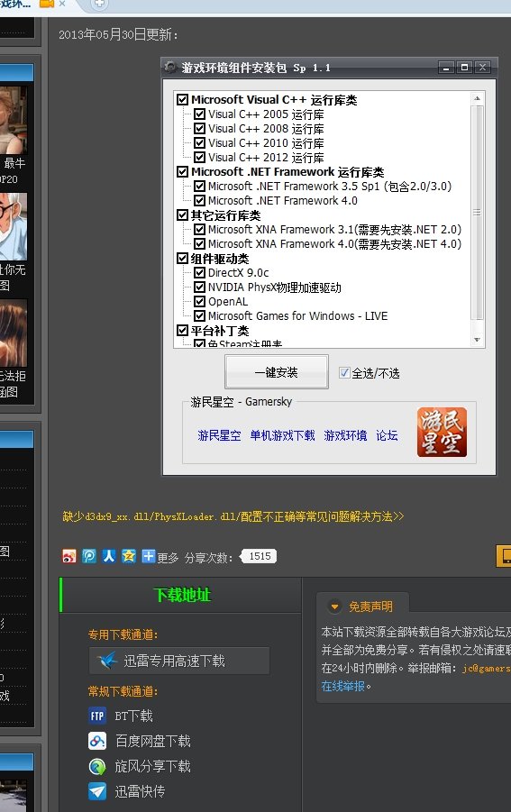Image resolution: width=511 pixels, height=812 pixels.
Task: Click the 更多 share text
Action: (x=168, y=557)
